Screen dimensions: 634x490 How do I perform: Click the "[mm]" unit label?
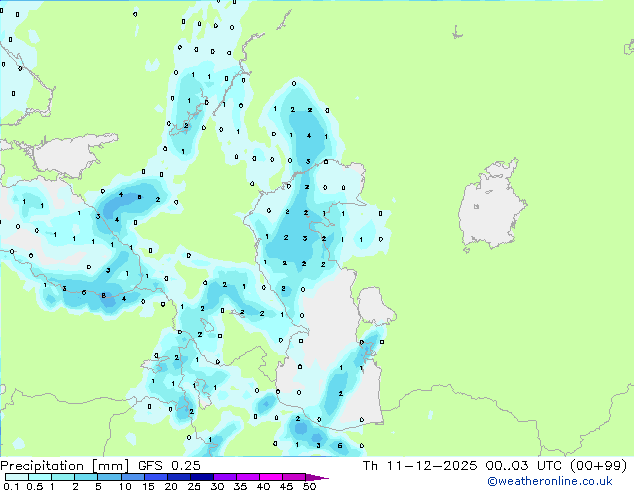110,466
